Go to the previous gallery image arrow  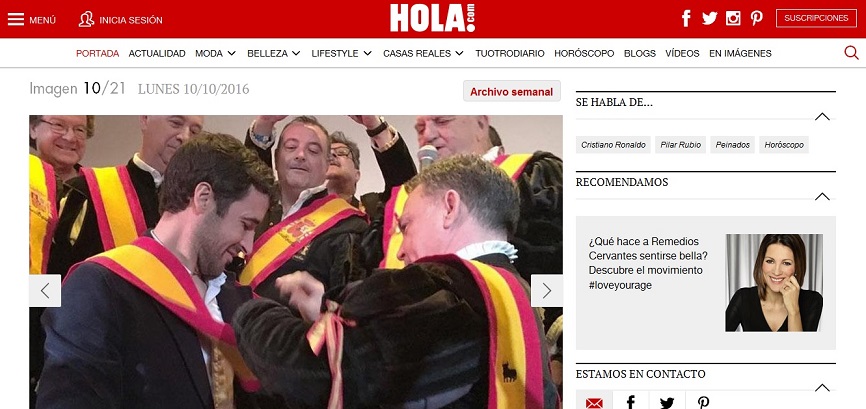click(x=45, y=291)
